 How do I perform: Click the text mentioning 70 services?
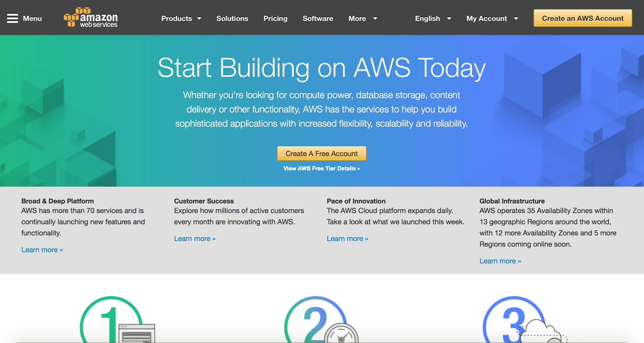click(x=83, y=222)
